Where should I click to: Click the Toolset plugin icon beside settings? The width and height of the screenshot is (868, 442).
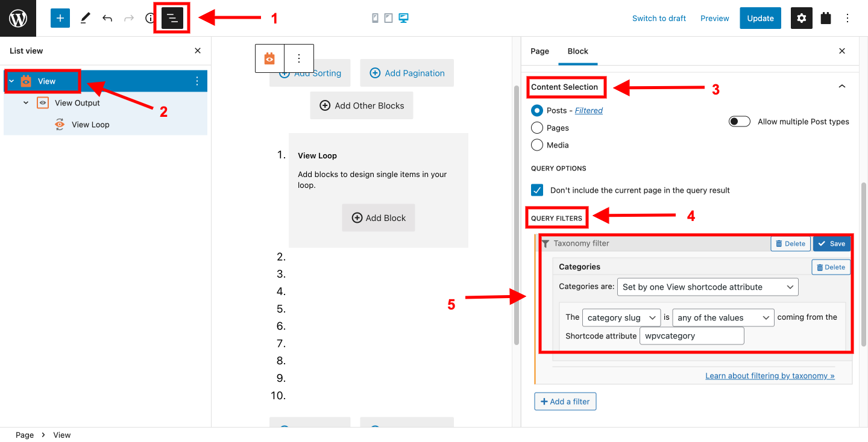coord(826,18)
